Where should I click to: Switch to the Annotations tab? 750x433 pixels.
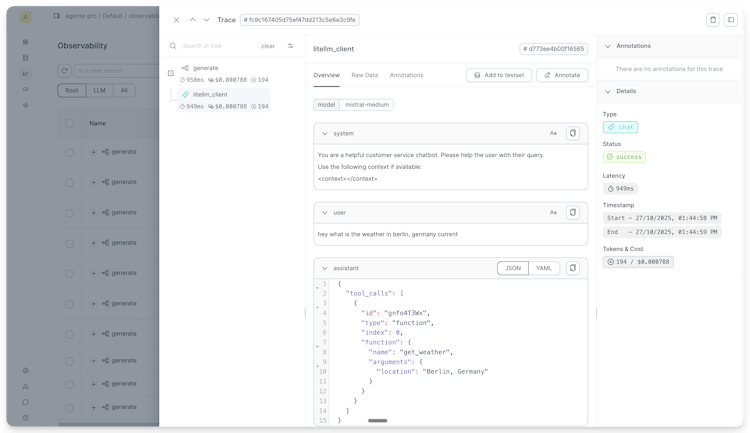pyautogui.click(x=406, y=75)
